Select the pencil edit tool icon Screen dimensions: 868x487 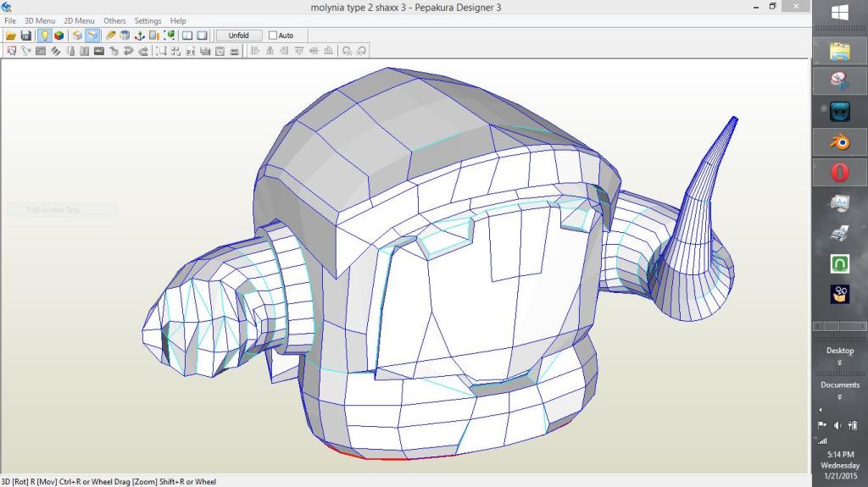(110, 36)
